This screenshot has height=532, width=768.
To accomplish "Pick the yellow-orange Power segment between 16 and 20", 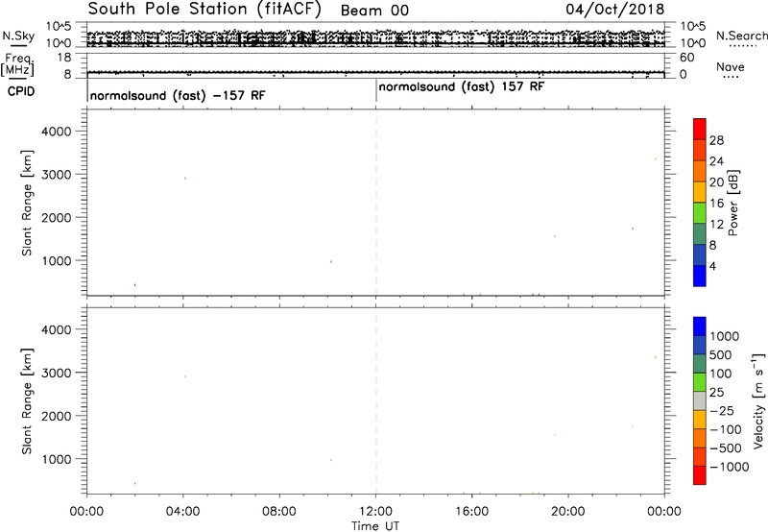I will pos(700,191).
